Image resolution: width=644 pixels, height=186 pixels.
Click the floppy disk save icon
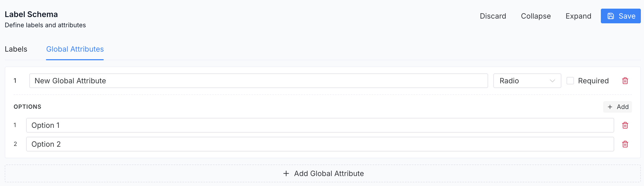click(611, 16)
